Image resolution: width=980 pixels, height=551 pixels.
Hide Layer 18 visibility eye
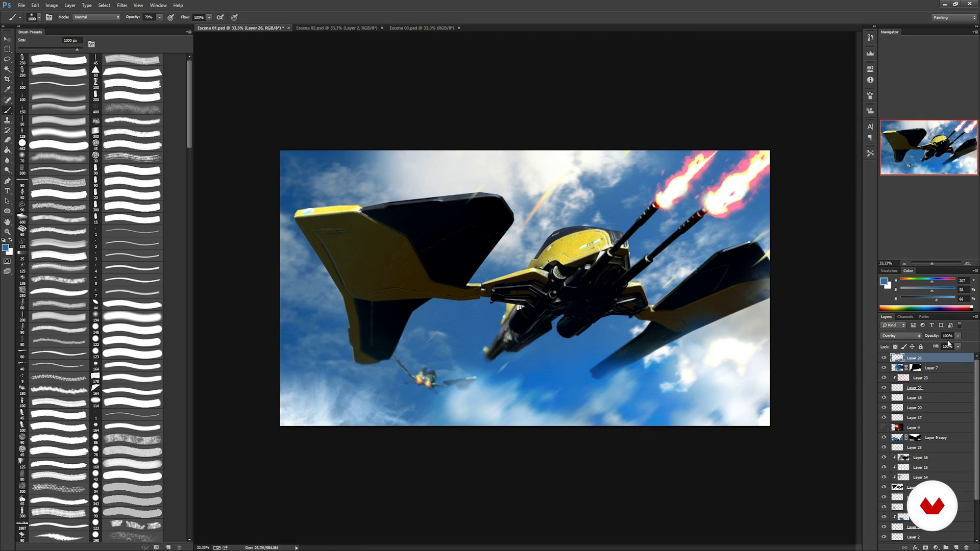(x=884, y=397)
